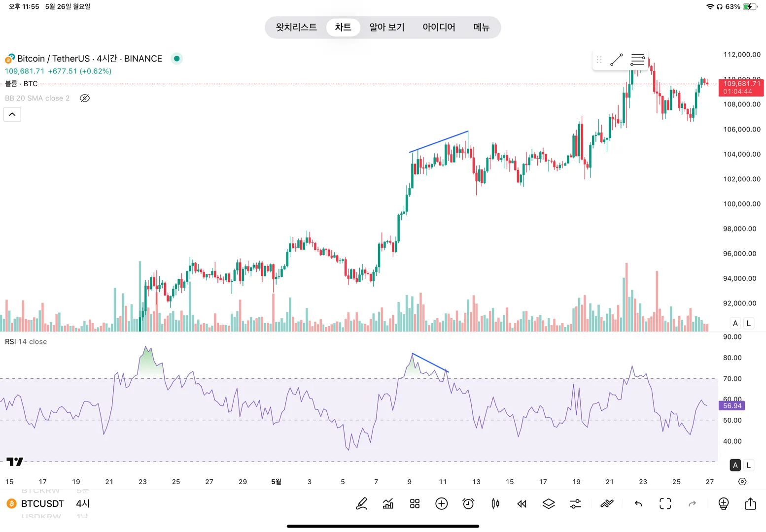
Task: Tap the 5월 label on time axis
Action: click(276, 482)
